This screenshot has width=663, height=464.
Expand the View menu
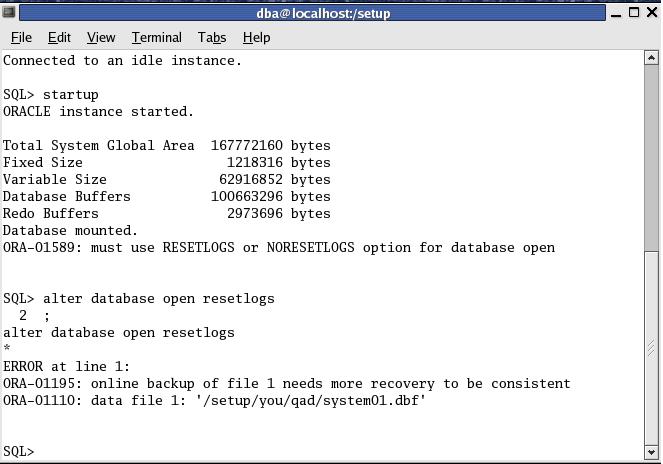pos(101,37)
